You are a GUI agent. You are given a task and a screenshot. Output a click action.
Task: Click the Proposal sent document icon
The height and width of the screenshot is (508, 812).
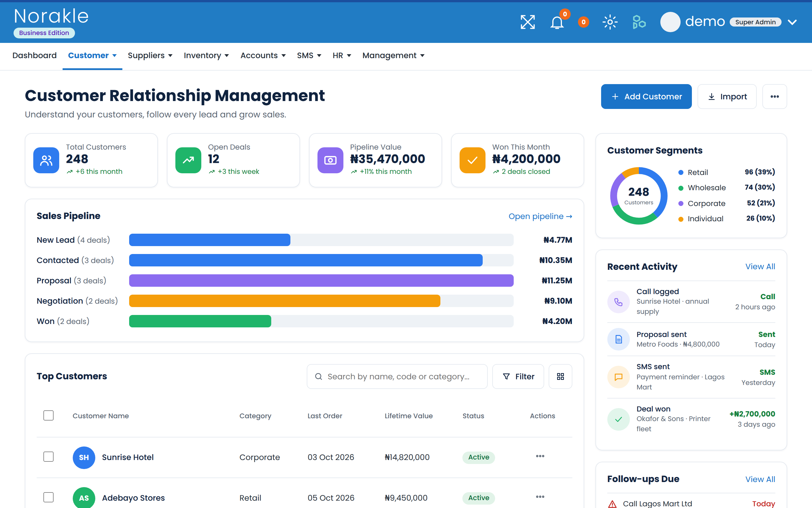tap(618, 339)
